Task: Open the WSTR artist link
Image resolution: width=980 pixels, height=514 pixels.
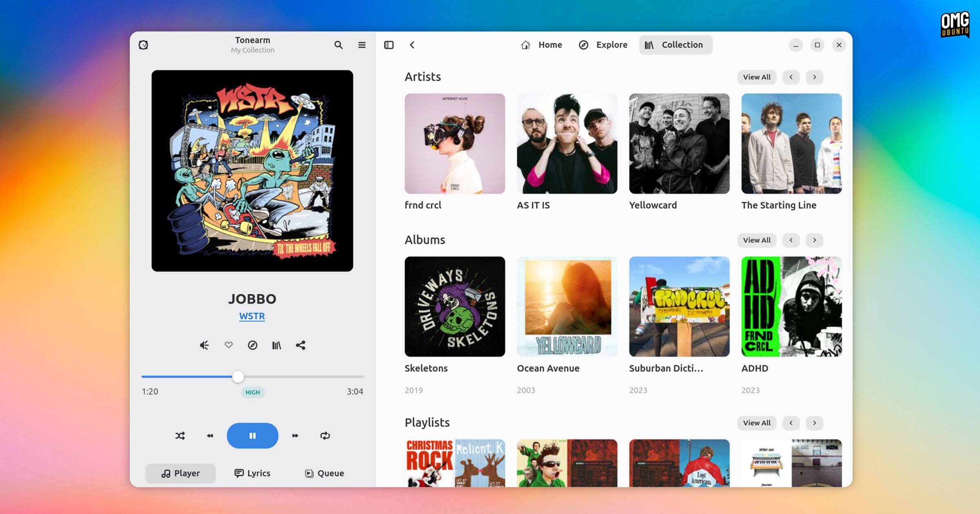Action: 252,316
